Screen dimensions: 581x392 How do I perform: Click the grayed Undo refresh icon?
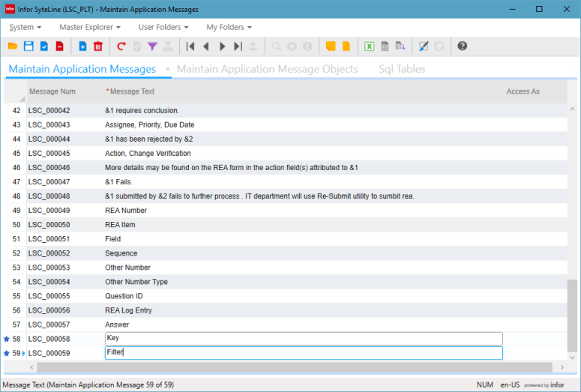coord(136,46)
